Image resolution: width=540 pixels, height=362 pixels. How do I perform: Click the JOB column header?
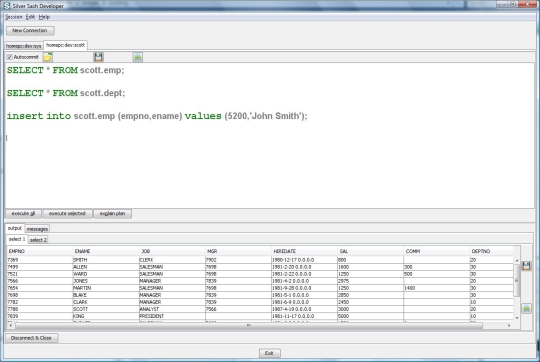coord(172,251)
